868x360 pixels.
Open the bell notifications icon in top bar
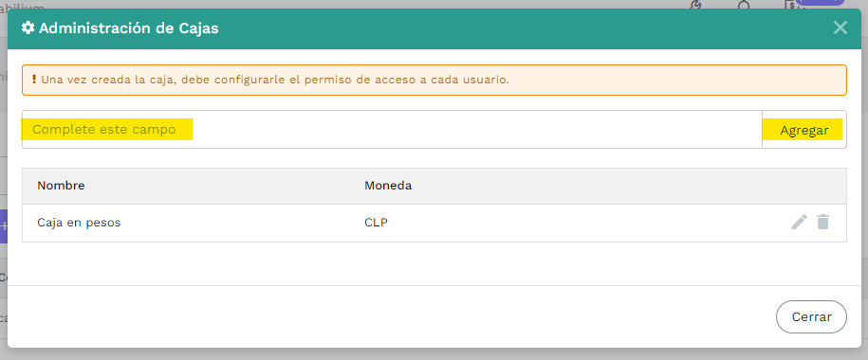pos(744,5)
